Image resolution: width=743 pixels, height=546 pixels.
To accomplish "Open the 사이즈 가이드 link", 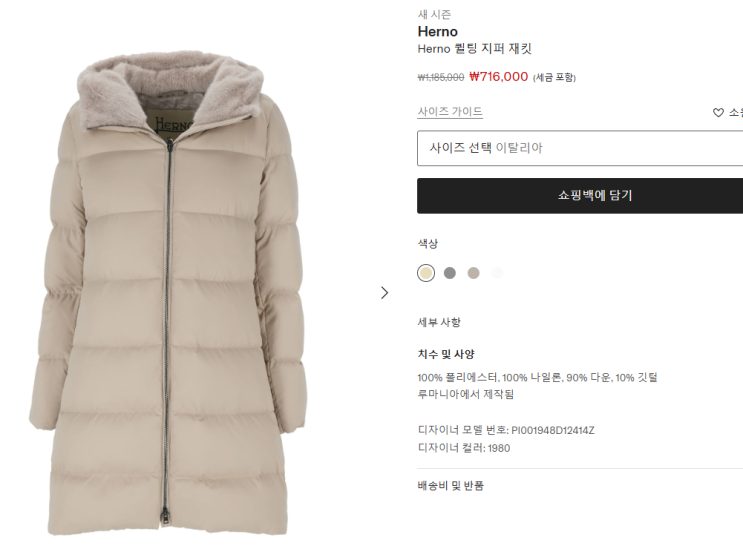I will pos(450,111).
